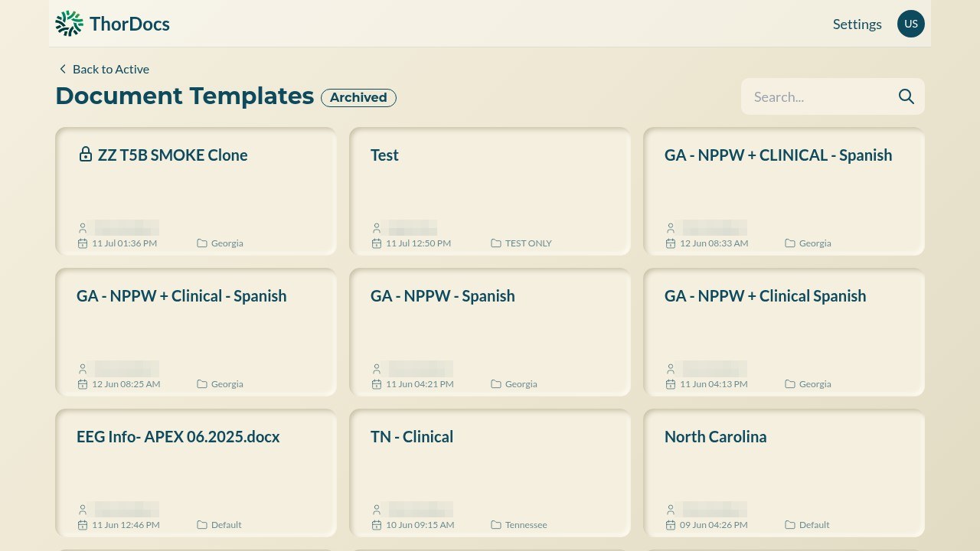Viewport: 980px width, 551px height.
Task: Click Default folder label on North Carolina card
Action: (x=815, y=525)
